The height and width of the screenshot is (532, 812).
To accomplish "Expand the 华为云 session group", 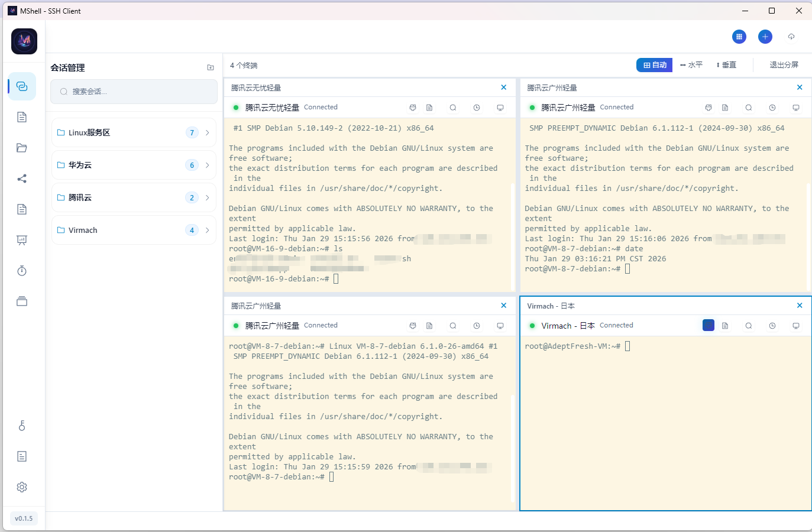I will click(207, 165).
